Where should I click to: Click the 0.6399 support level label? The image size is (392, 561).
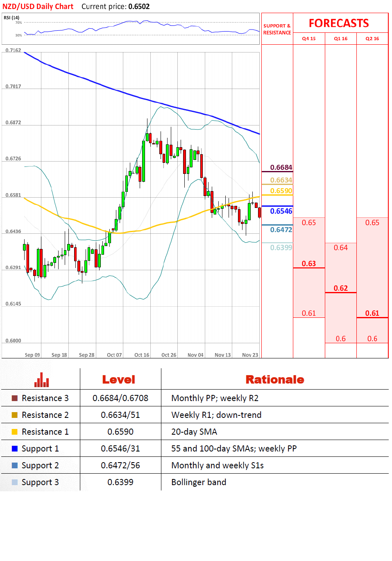click(x=281, y=247)
